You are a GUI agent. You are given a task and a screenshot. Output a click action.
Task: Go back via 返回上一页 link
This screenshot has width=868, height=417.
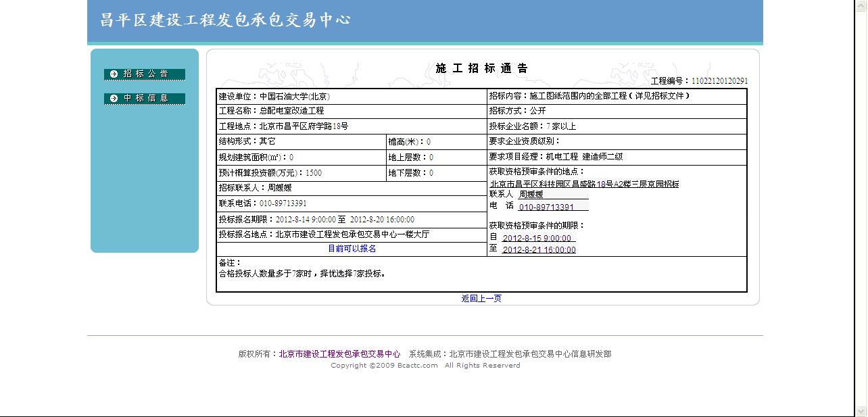tap(481, 298)
